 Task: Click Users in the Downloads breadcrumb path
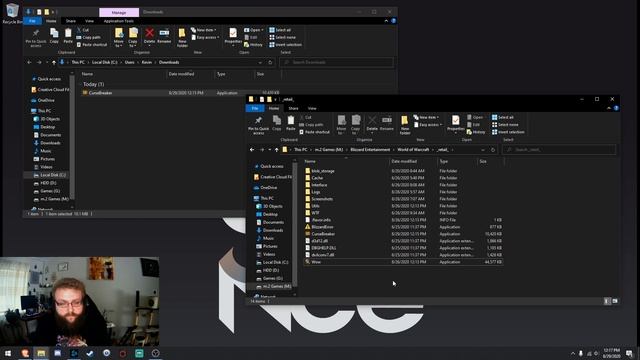point(129,62)
